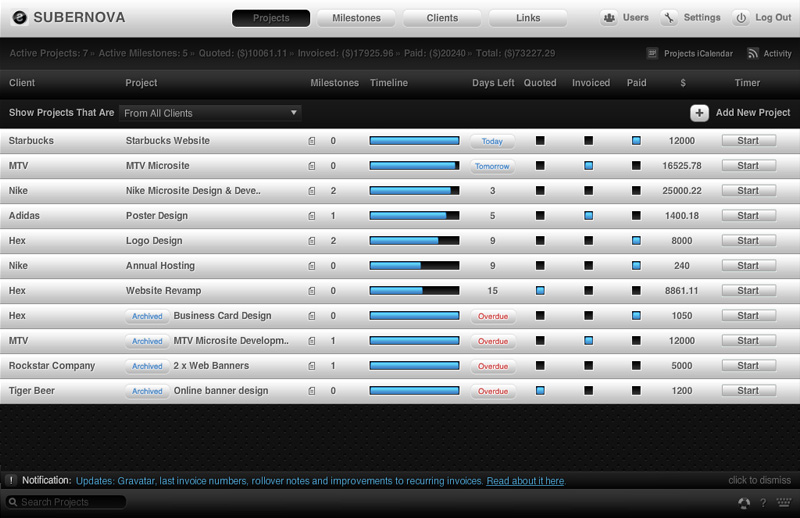
Task: Open the Clients tab
Action: click(442, 18)
